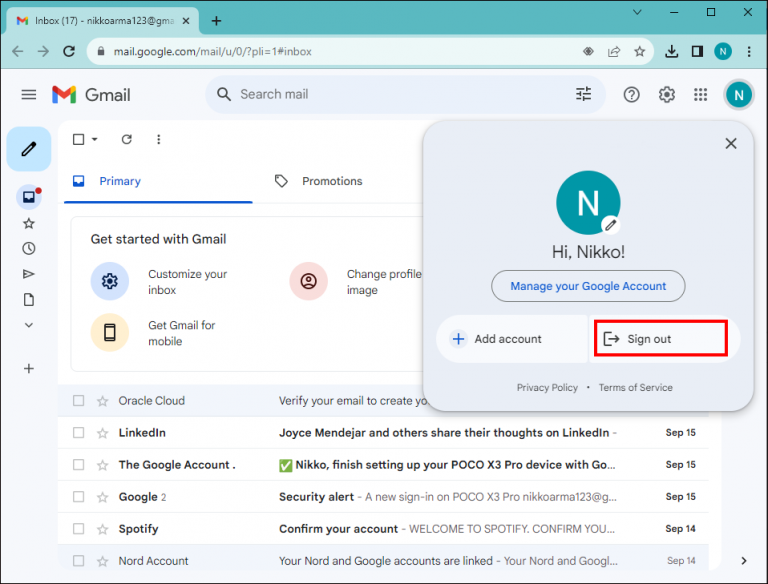Click Change profile image
Screen dimensions: 768x584
[356, 282]
